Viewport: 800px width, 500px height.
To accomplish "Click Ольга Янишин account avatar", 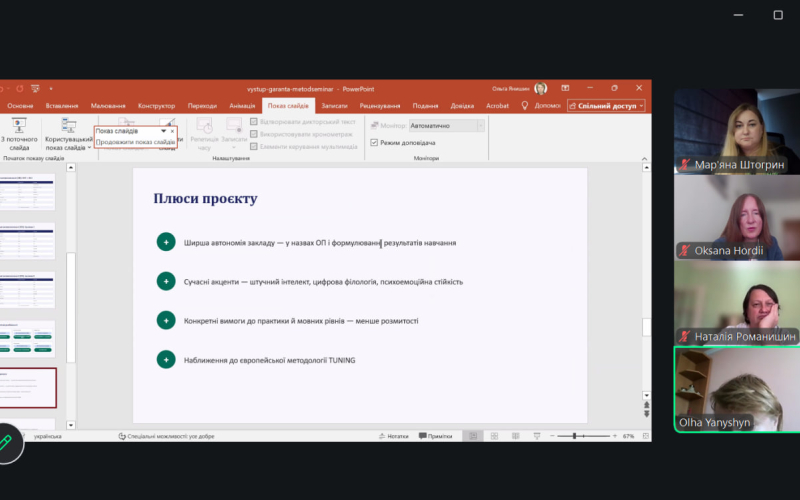I will click(x=540, y=88).
